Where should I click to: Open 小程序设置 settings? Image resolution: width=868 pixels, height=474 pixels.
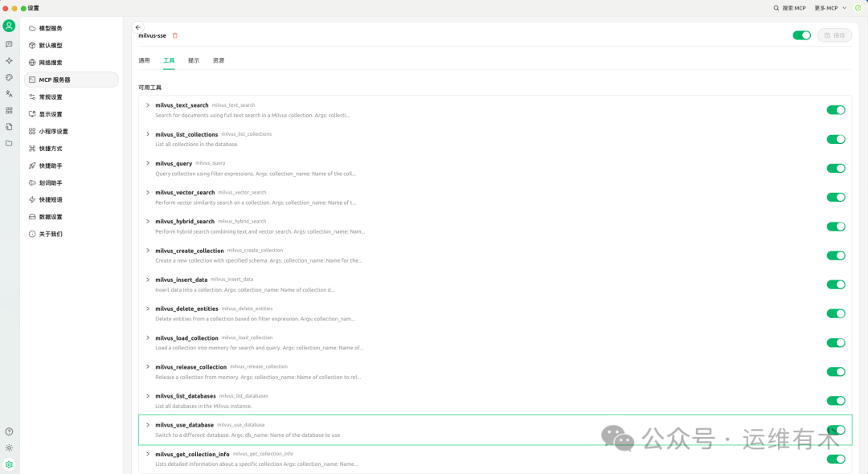[72, 131]
